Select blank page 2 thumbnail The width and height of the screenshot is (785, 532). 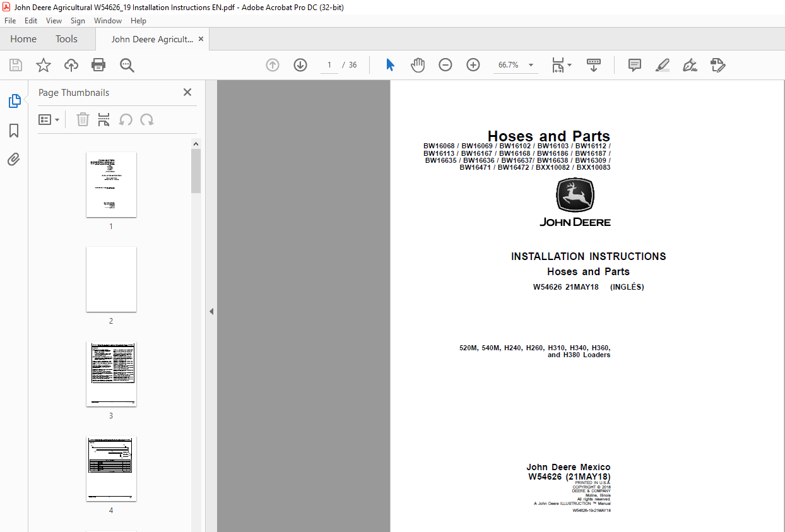pyautogui.click(x=111, y=279)
